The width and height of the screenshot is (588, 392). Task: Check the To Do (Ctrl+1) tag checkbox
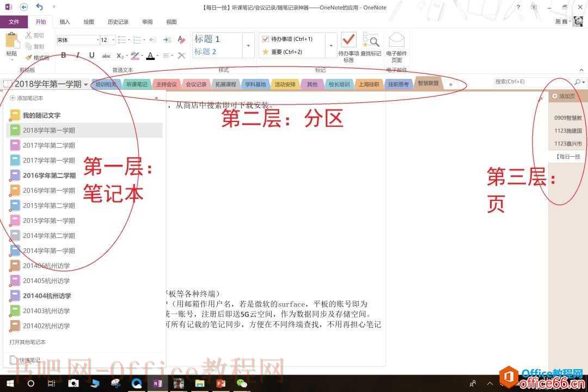coord(266,39)
